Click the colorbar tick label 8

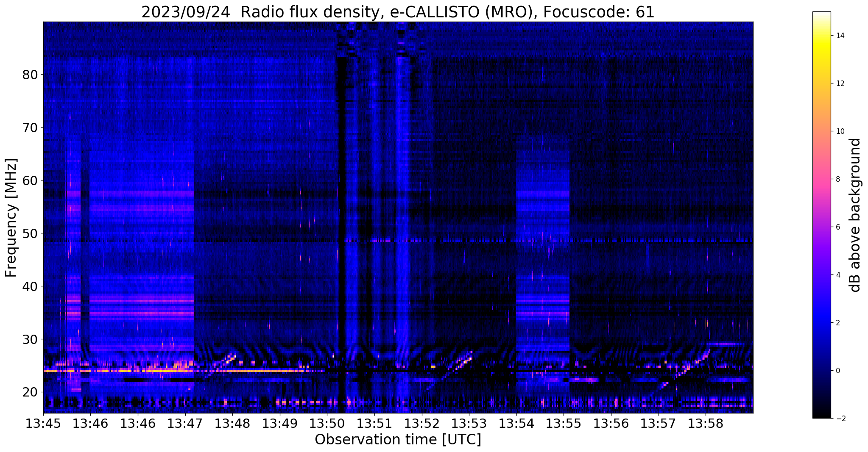click(x=838, y=179)
